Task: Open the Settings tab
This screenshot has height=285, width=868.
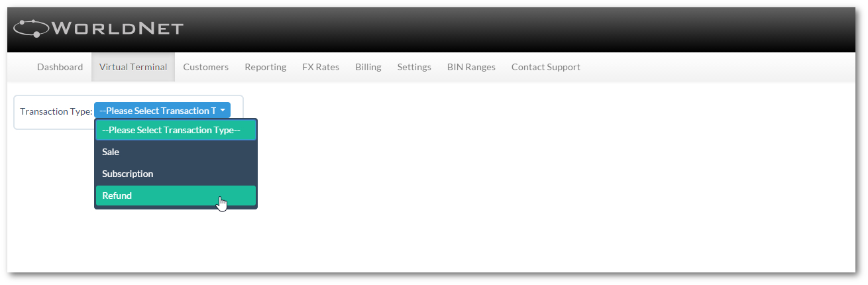Action: point(414,67)
